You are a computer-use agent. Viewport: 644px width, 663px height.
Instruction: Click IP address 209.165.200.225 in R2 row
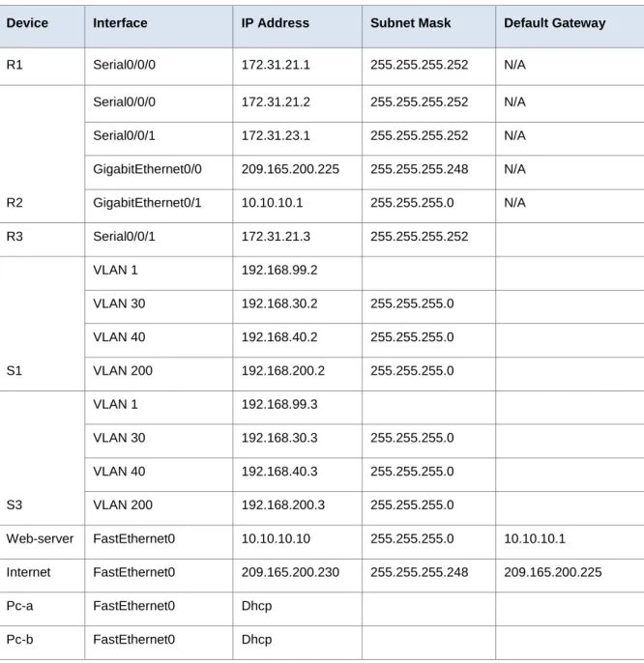[290, 169]
